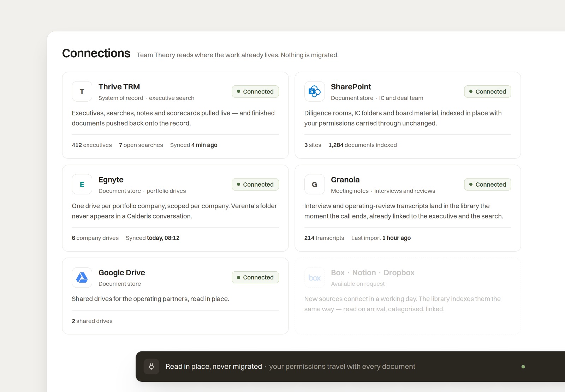Screen dimensions: 565x392
Task: Click the green status dot in dark banner
Action: [523, 367]
